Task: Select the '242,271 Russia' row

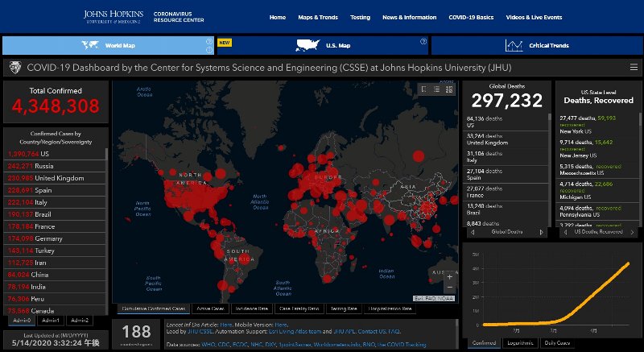Action: coord(55,166)
